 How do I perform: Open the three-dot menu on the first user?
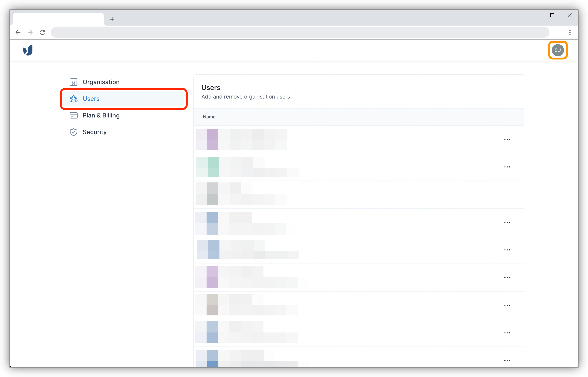pos(507,139)
